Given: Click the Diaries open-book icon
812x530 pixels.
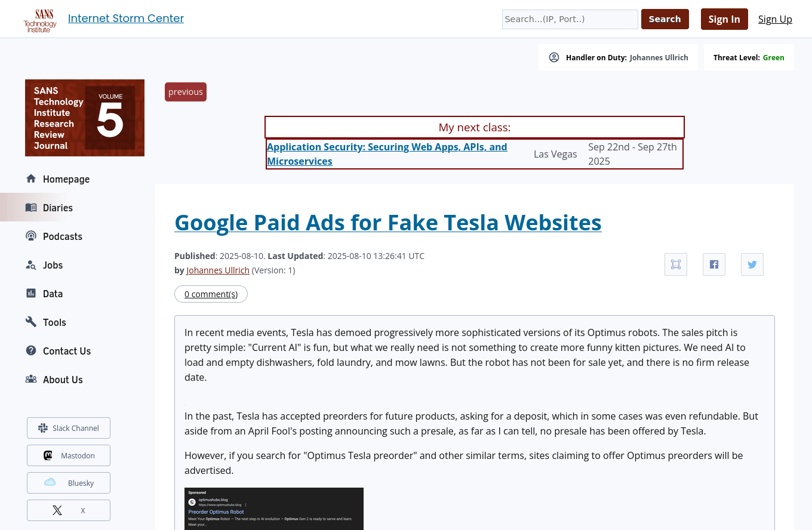Looking at the screenshot, I should (31, 207).
